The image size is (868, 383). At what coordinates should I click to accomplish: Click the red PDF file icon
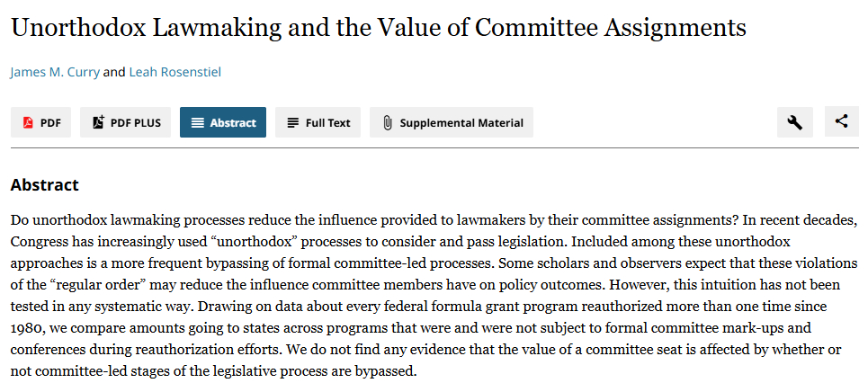click(x=28, y=123)
